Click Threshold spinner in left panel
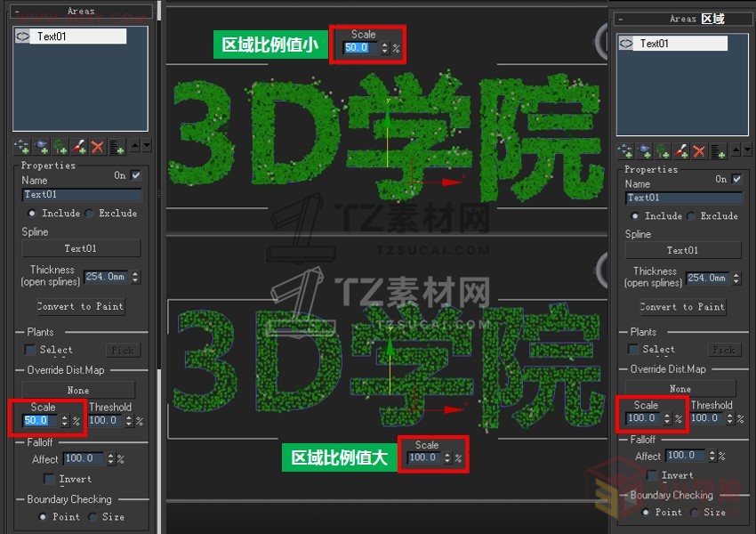 pos(129,421)
